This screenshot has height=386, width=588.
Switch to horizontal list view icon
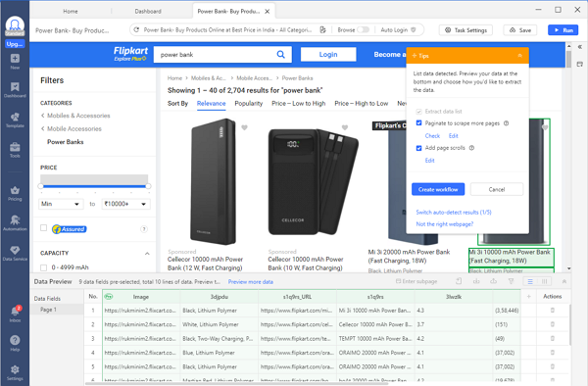pos(530,281)
